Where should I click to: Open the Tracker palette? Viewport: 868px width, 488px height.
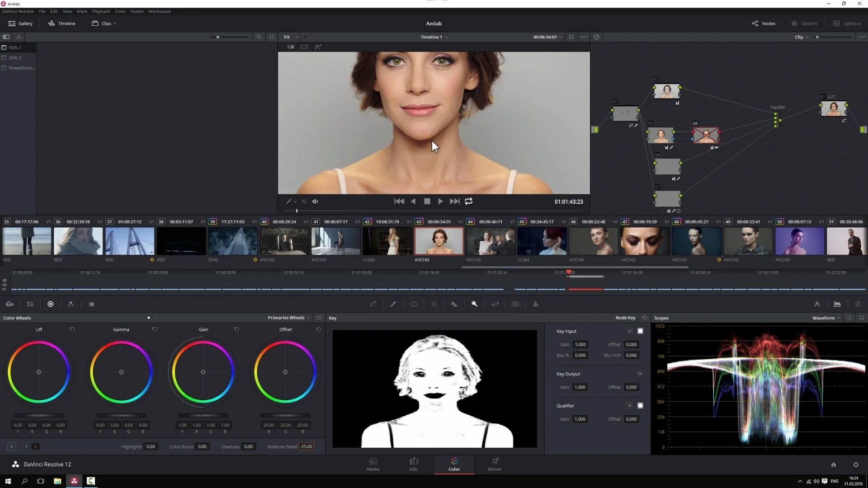tap(434, 304)
